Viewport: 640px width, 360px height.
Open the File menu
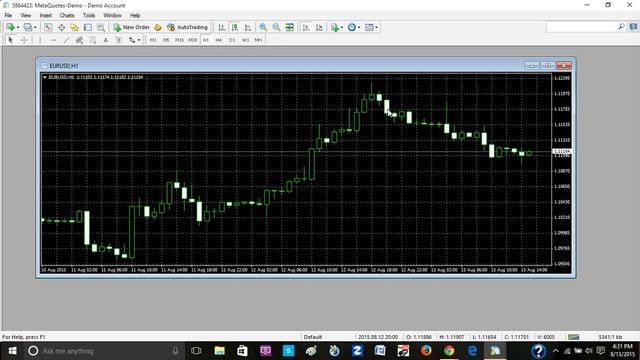coord(8,15)
